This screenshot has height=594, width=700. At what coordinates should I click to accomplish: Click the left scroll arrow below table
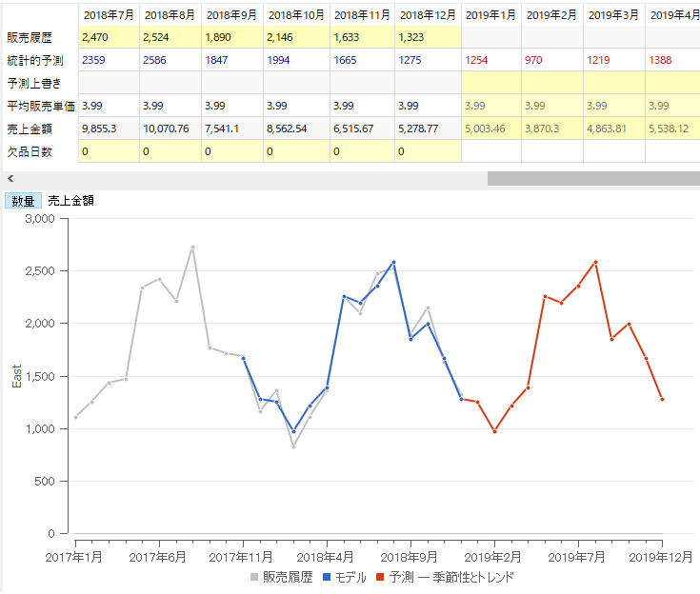(x=10, y=178)
